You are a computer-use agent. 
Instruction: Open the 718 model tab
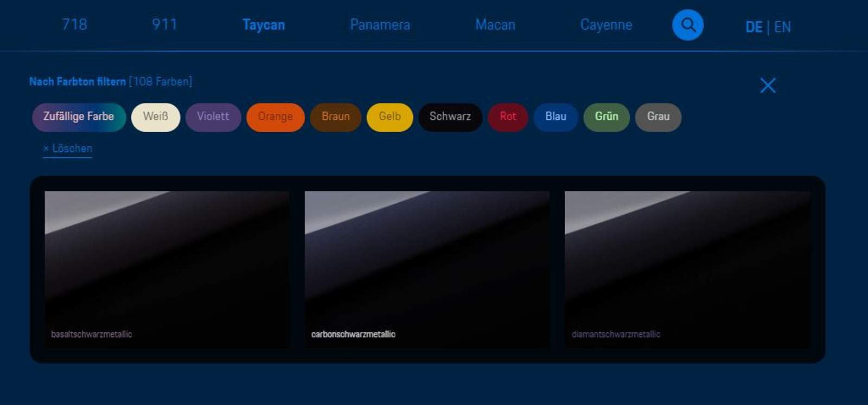[x=74, y=24]
